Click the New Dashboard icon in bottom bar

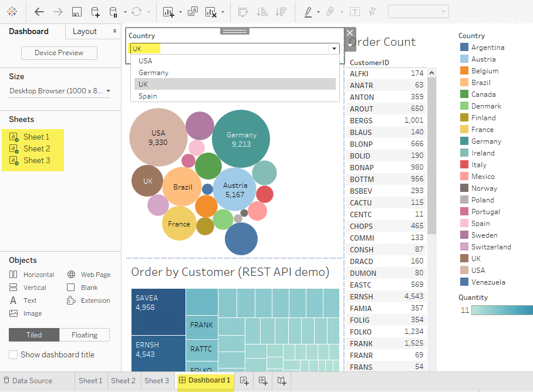pos(262,380)
